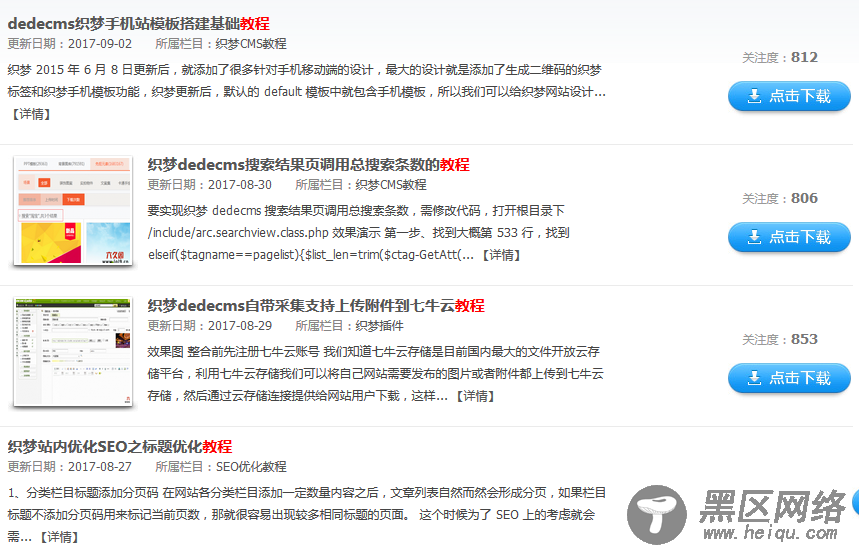Open the dedecms织梦手机站模板搭建基础教程 title link

coord(139,24)
